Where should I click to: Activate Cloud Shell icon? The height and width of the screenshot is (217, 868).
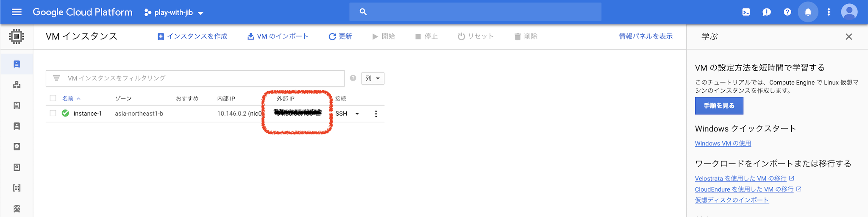click(746, 12)
